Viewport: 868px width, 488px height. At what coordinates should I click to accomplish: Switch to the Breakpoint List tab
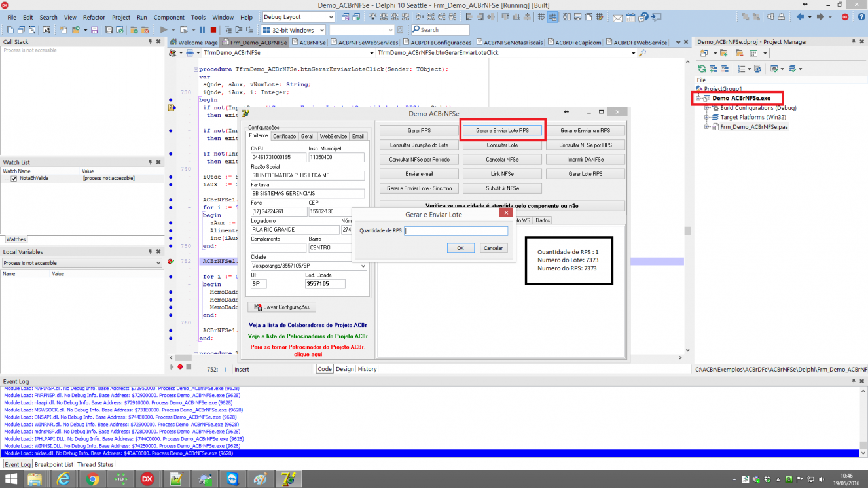coord(54,464)
